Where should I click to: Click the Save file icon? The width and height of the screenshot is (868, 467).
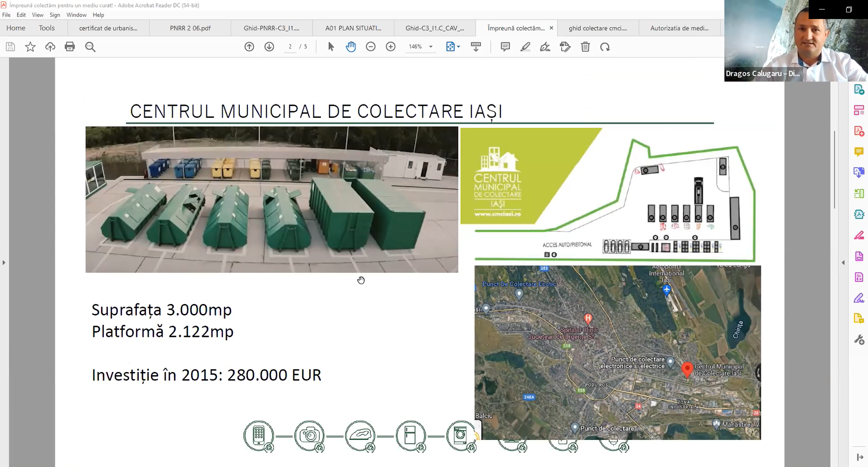pyautogui.click(x=10, y=47)
